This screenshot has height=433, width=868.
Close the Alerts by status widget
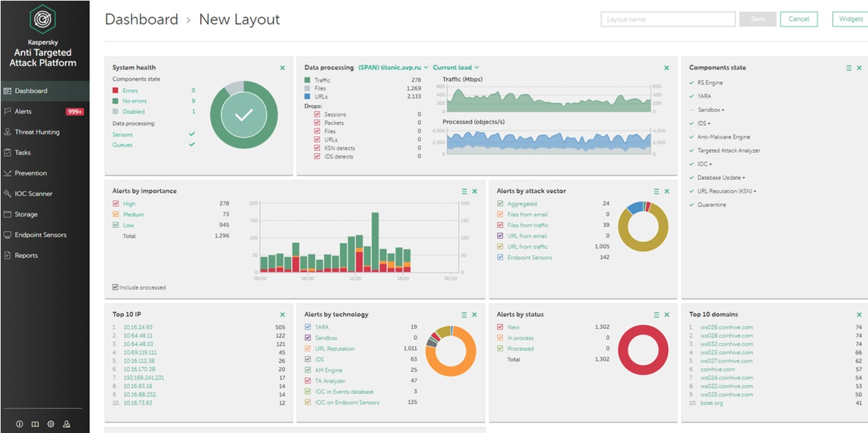point(667,315)
